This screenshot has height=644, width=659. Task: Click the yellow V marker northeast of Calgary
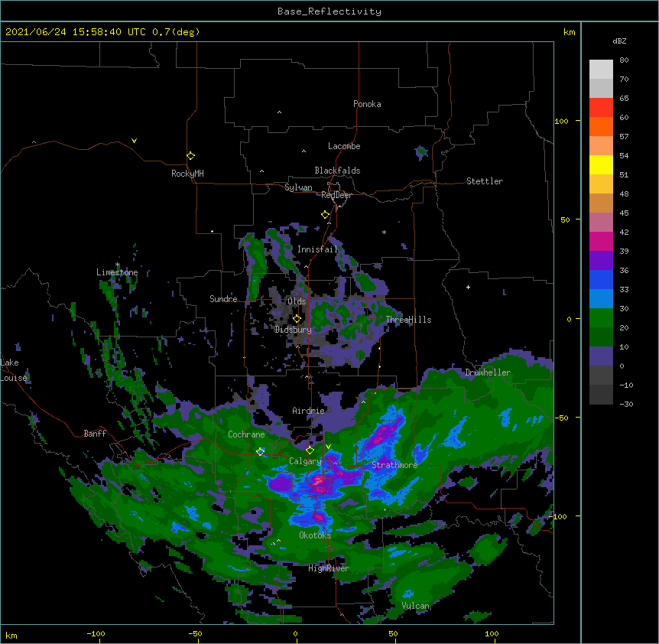pyautogui.click(x=328, y=447)
